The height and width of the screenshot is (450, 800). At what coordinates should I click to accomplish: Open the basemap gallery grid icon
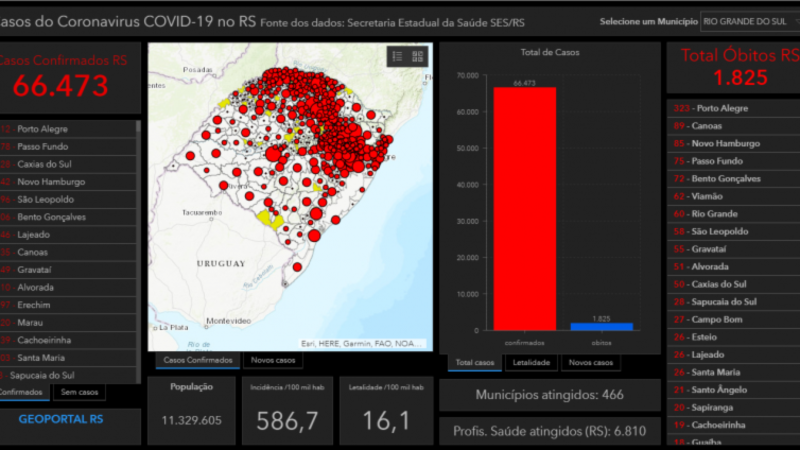[418, 56]
